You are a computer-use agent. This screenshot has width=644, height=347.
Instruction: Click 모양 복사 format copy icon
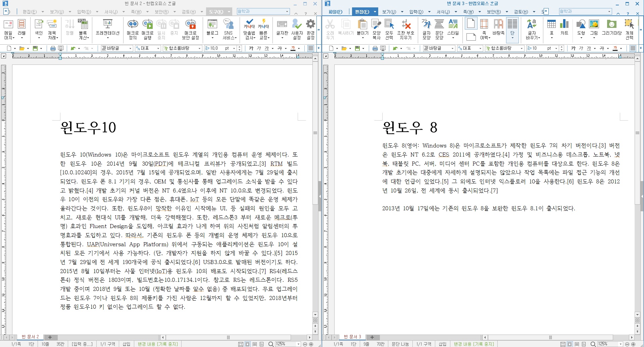(376, 29)
